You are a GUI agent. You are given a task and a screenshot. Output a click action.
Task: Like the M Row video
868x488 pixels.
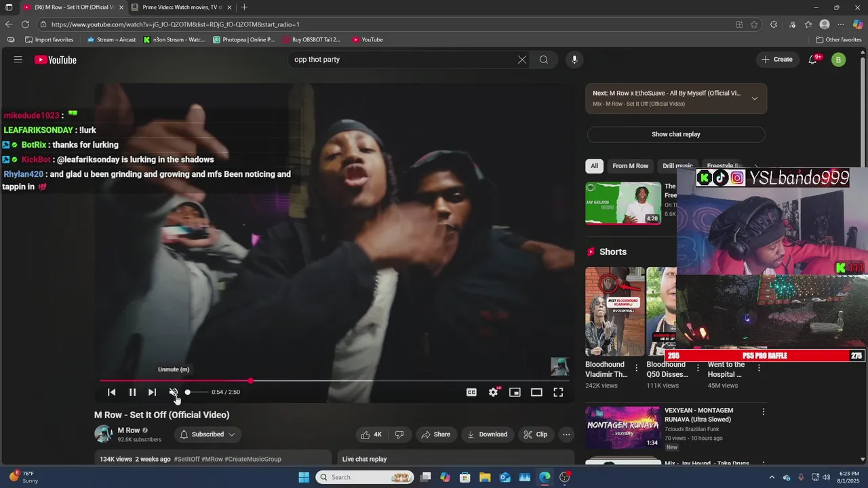coord(372,434)
